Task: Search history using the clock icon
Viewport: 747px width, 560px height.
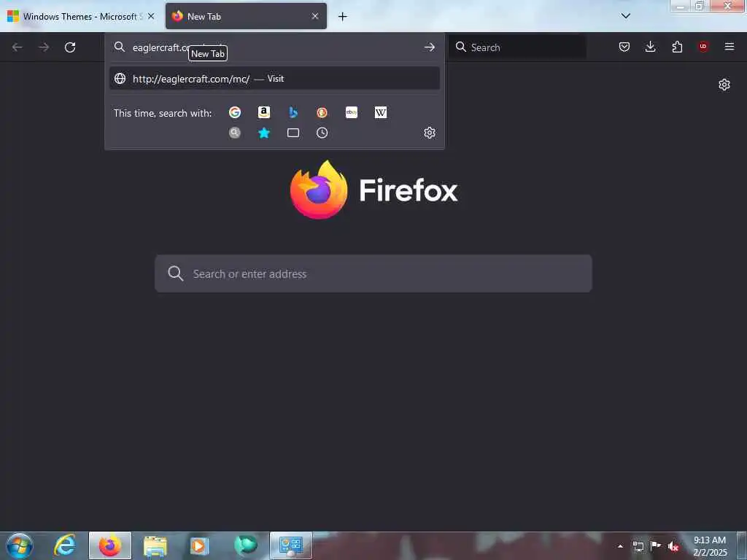Action: (x=322, y=133)
